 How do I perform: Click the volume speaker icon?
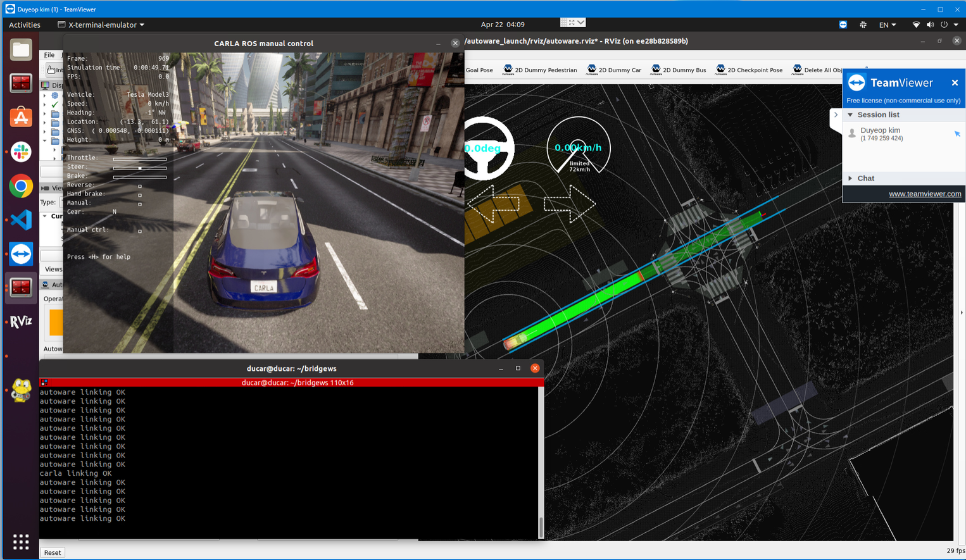(930, 25)
